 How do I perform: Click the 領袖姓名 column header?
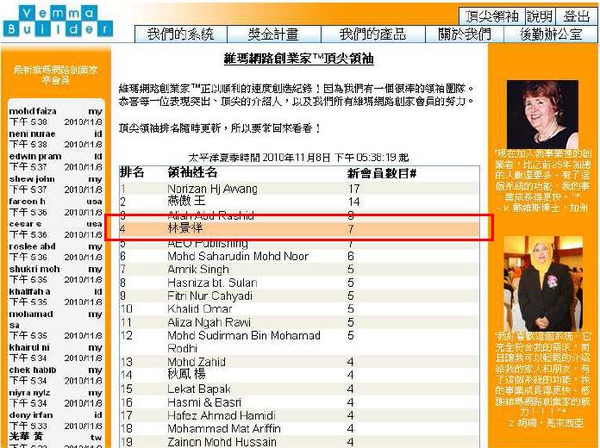(192, 173)
